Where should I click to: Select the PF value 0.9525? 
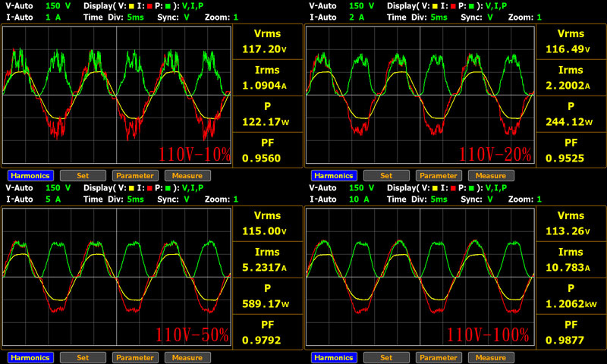click(x=565, y=158)
